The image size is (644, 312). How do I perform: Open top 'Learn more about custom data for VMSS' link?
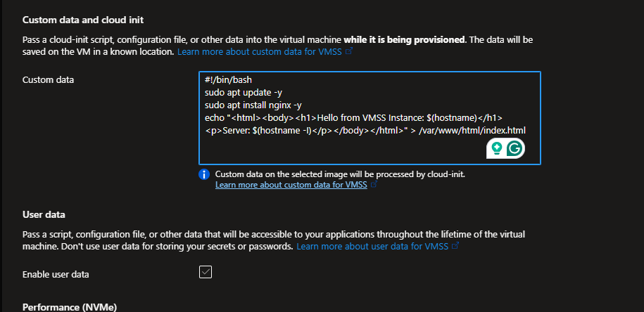point(260,52)
